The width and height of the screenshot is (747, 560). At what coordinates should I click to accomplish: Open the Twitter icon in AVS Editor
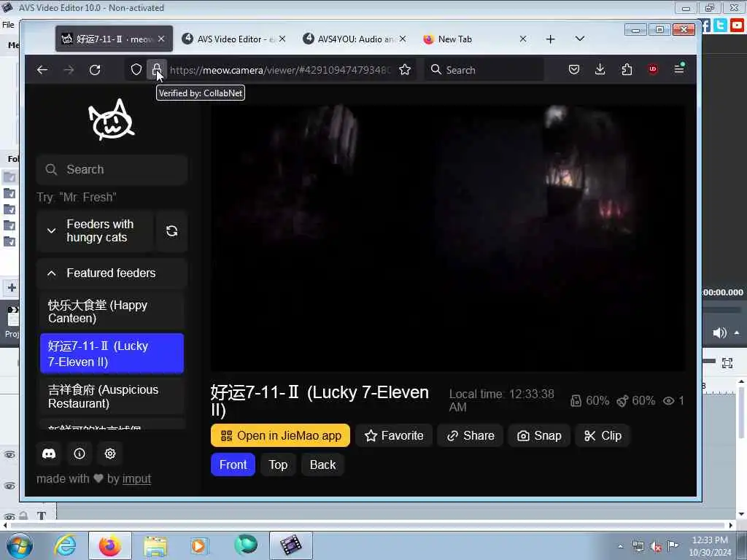click(720, 25)
